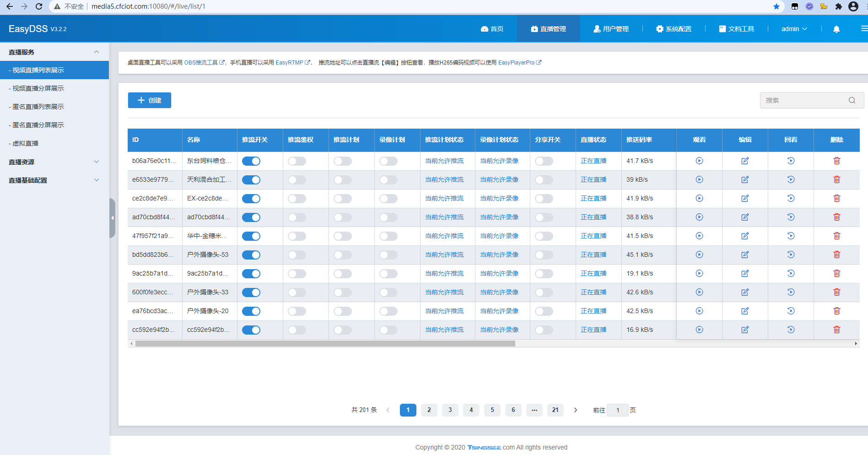The width and height of the screenshot is (868, 455).
Task: Open the 首页 nav item
Action: (492, 29)
